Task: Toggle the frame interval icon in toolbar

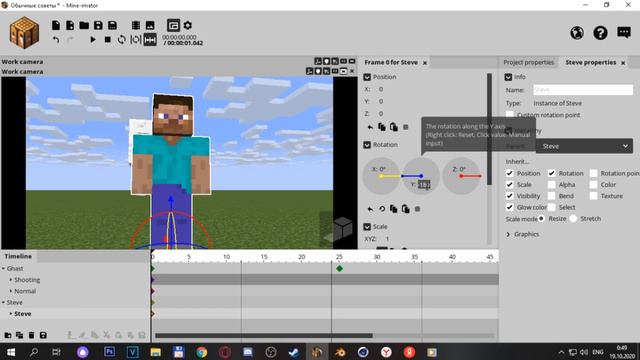Action: (150, 40)
